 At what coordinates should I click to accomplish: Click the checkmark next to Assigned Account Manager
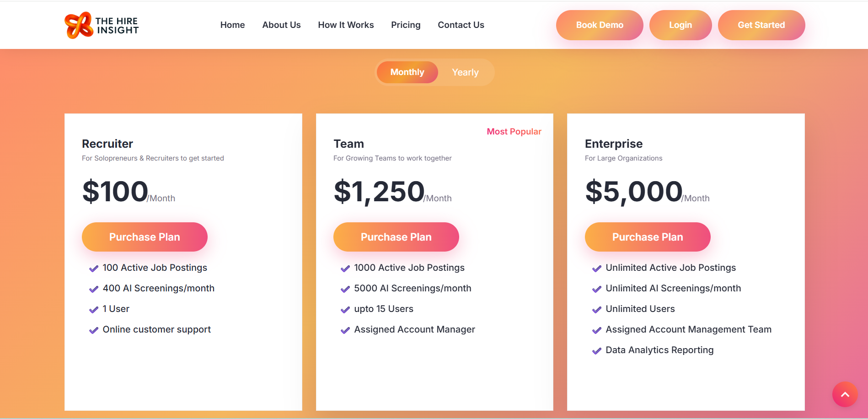point(345,330)
